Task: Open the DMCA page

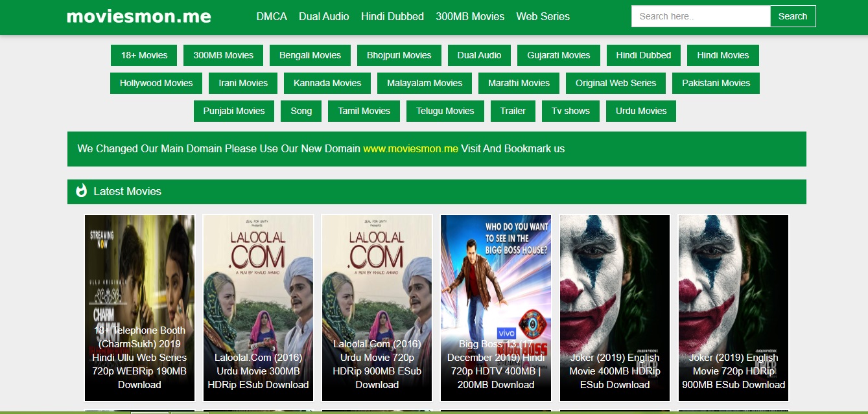Action: 272,16
